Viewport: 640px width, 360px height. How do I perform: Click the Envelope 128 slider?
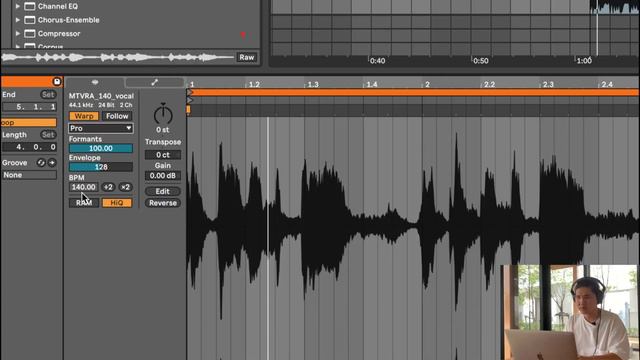100,167
